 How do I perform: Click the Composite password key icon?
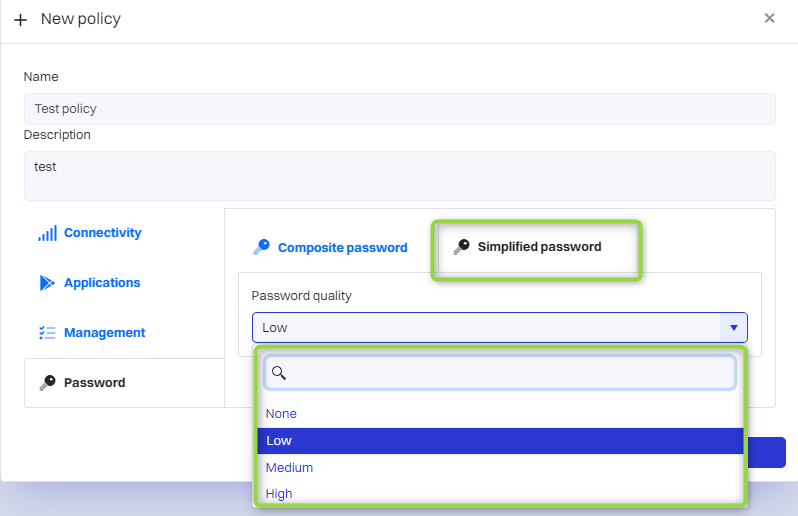tap(261, 247)
